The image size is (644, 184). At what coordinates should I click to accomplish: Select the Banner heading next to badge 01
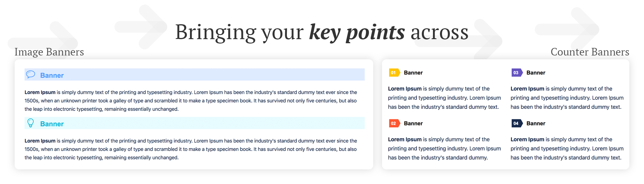[413, 73]
